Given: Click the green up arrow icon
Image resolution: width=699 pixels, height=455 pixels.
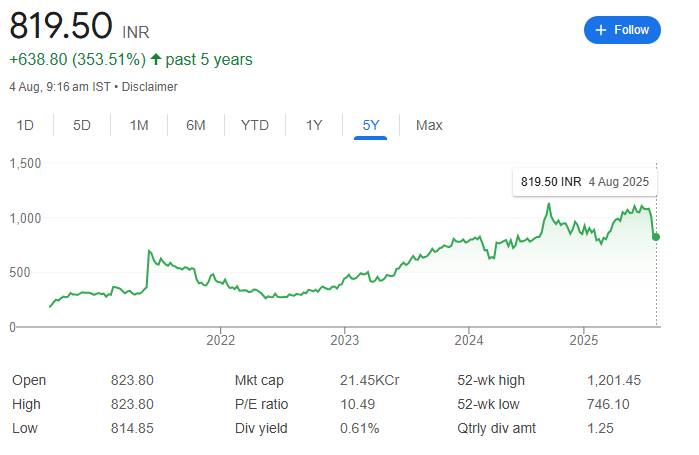Looking at the screenshot, I should tap(156, 59).
